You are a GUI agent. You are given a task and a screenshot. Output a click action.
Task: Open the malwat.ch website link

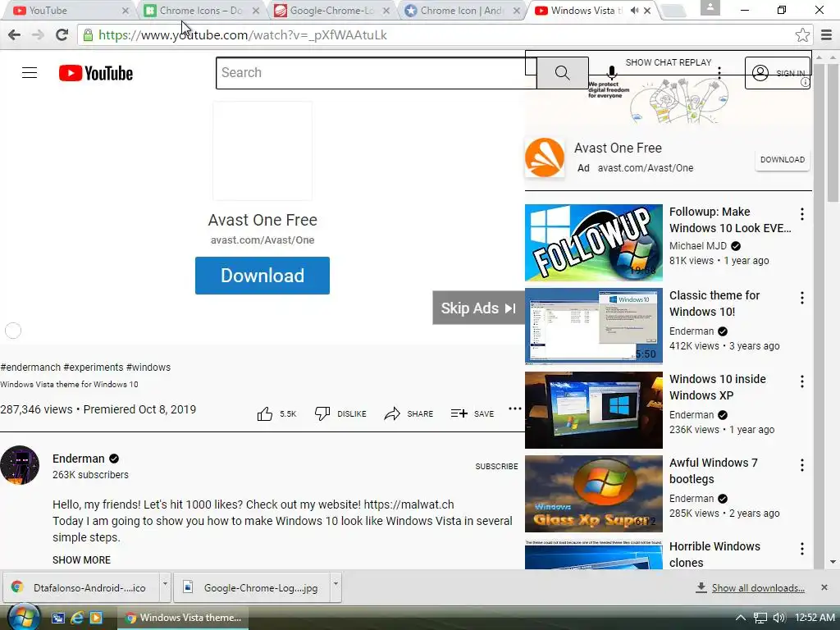(x=409, y=504)
